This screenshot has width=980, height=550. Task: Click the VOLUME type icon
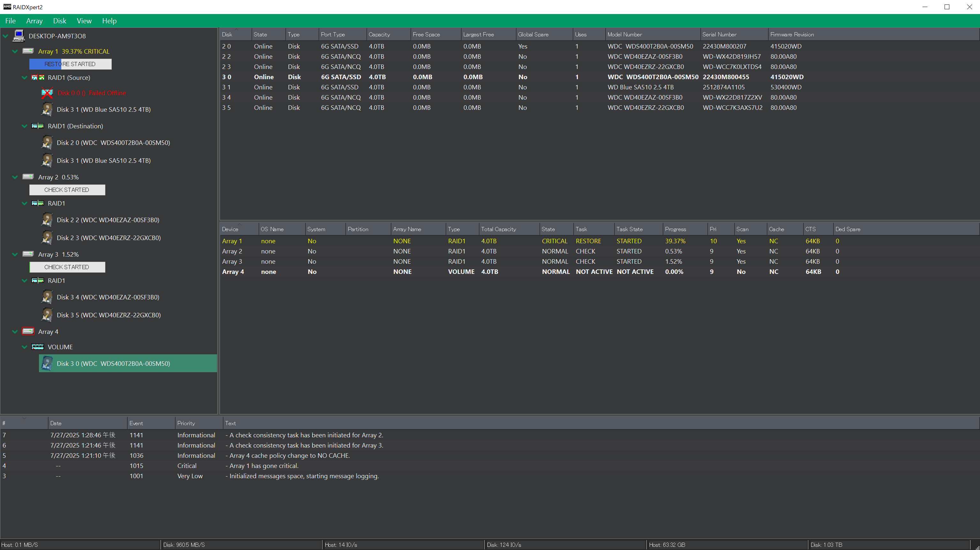[37, 347]
